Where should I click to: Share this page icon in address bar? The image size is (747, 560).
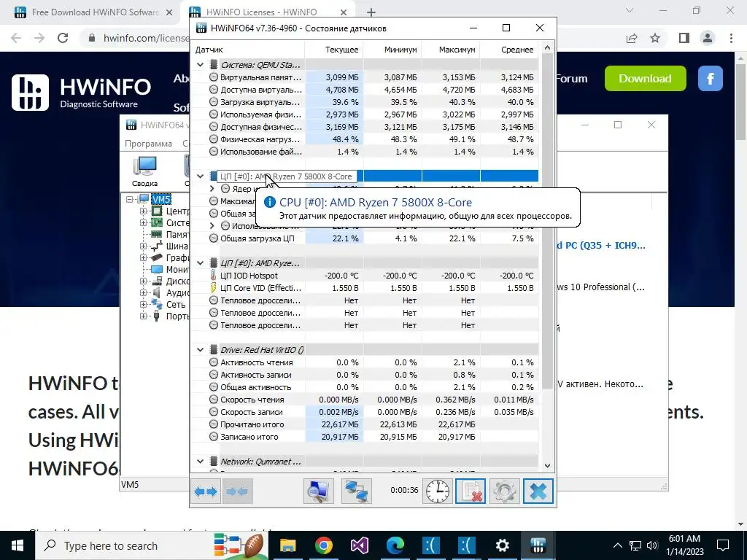point(632,38)
